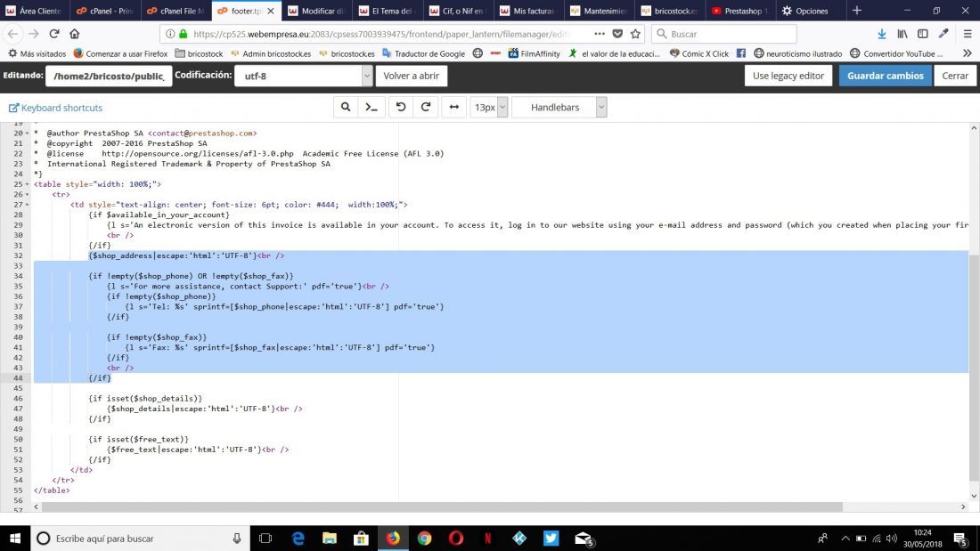Open Admin bricostock.es bookmark

tap(271, 53)
